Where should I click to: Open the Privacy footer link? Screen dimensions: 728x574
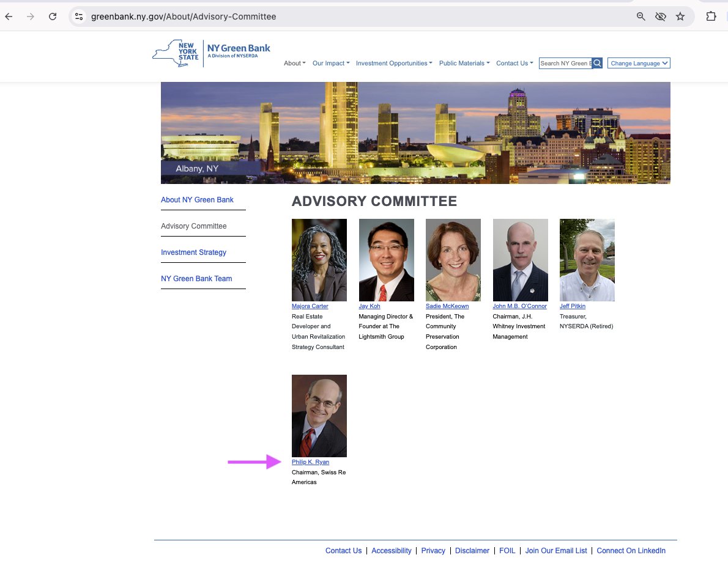(433, 551)
